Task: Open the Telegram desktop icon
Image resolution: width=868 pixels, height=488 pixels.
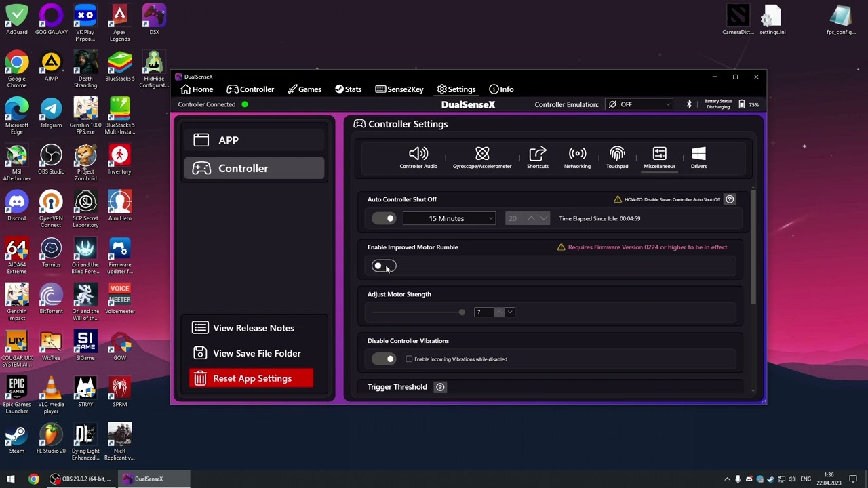Action: (51, 113)
